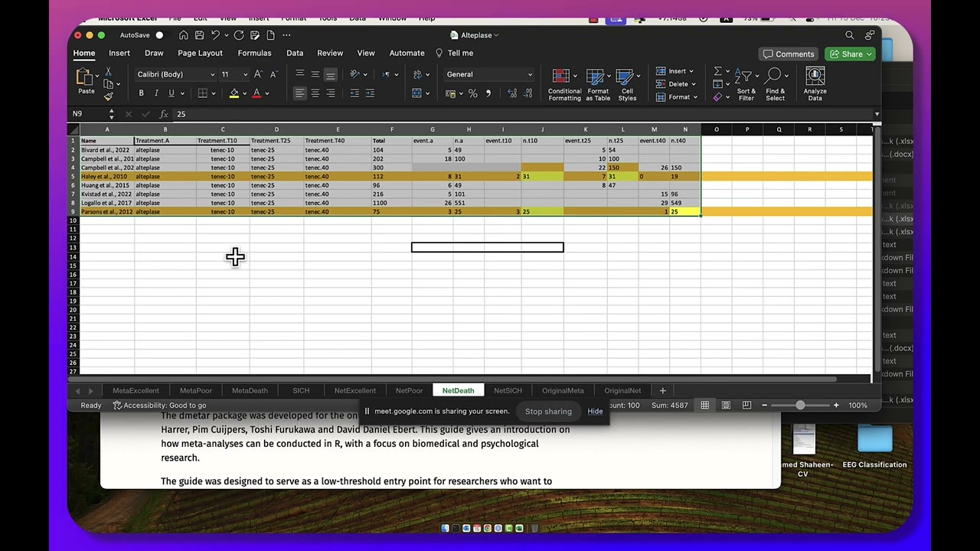
Task: Expand the Borders dropdown arrow
Action: coord(214,93)
